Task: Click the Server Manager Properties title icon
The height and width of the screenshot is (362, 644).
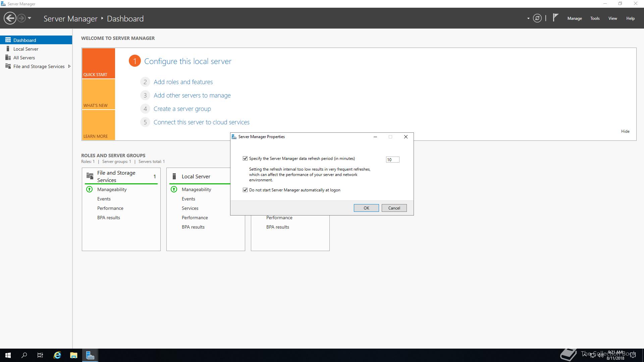Action: (x=234, y=137)
